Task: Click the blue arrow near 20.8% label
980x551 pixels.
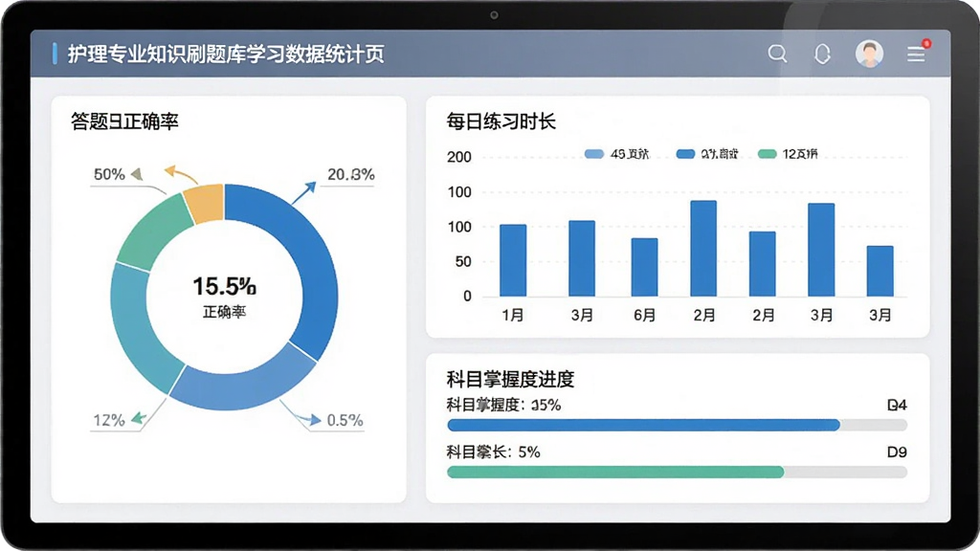Action: (x=303, y=192)
